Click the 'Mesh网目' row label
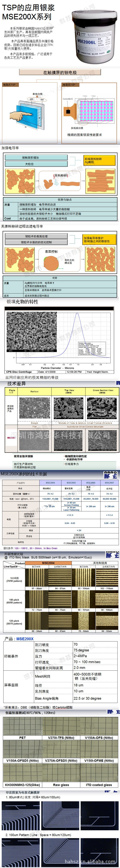This screenshot has width=120, height=868. 42,676
